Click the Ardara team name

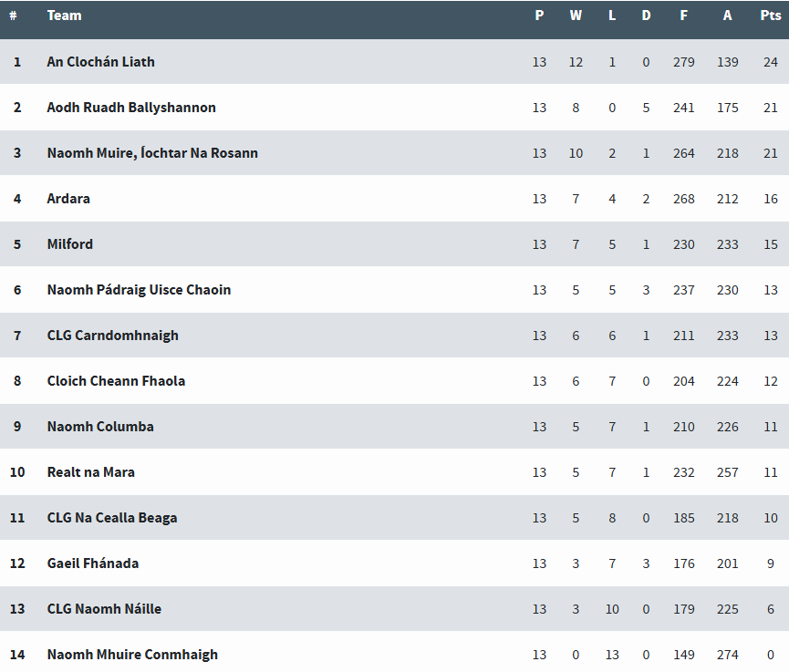click(x=68, y=199)
